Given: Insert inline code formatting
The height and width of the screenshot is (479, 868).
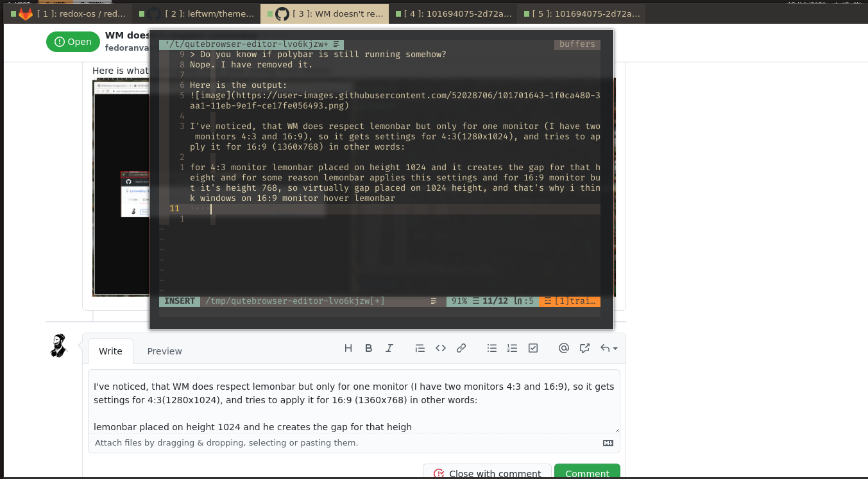Looking at the screenshot, I should (441, 347).
